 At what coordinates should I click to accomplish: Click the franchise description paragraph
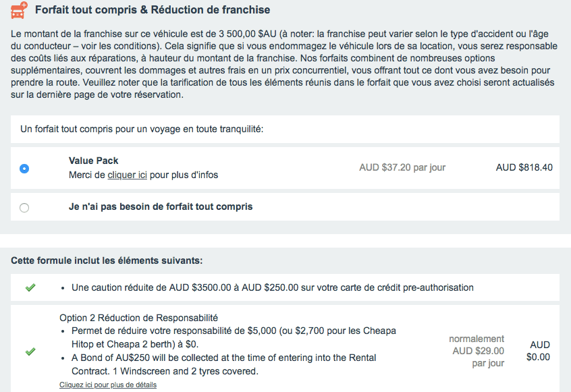click(x=283, y=63)
